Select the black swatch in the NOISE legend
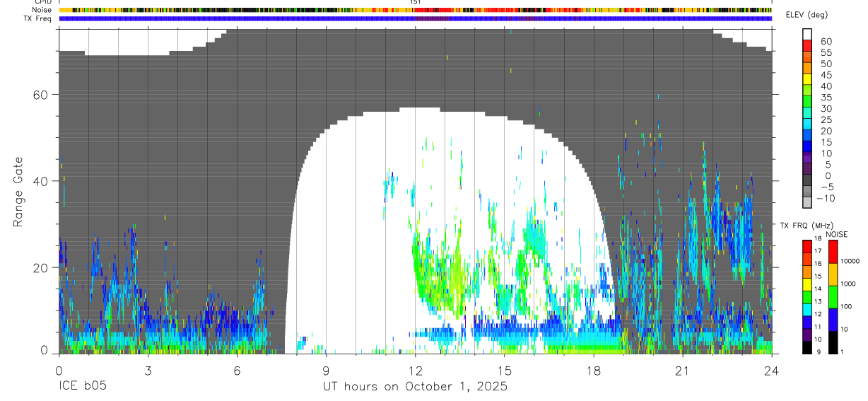Image resolution: width=868 pixels, height=401 pixels. tap(833, 342)
